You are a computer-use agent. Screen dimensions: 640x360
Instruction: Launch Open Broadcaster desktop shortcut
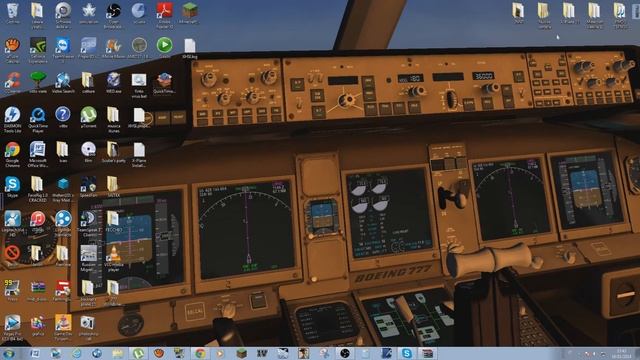pos(113,15)
